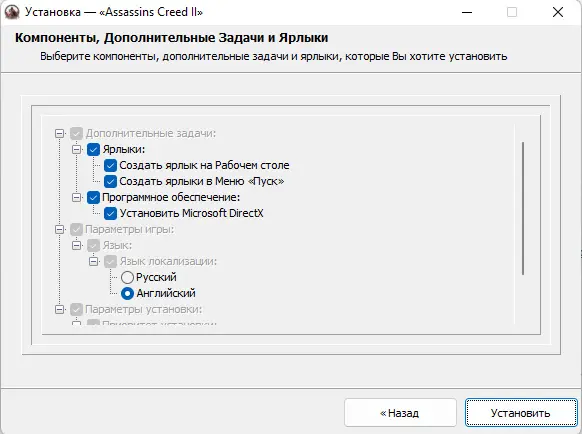Collapse the Язык локализации tree node
The width and height of the screenshot is (582, 434).
(x=94, y=261)
